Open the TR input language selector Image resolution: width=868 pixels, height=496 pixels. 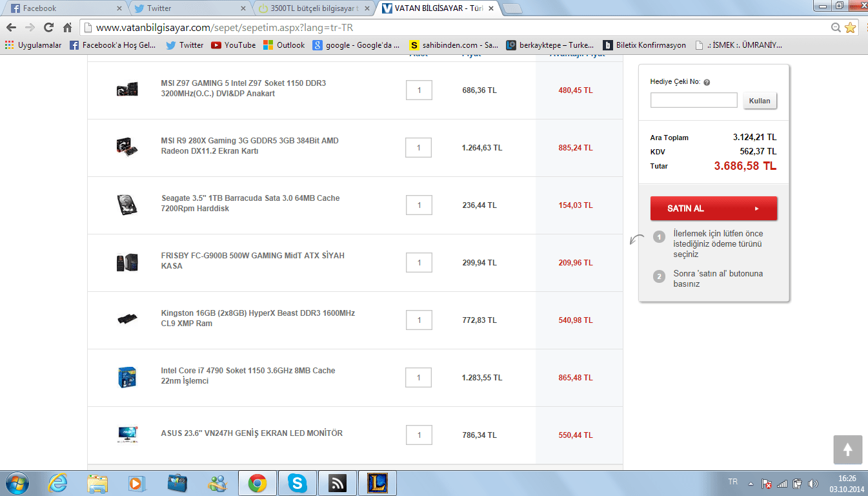pos(733,482)
